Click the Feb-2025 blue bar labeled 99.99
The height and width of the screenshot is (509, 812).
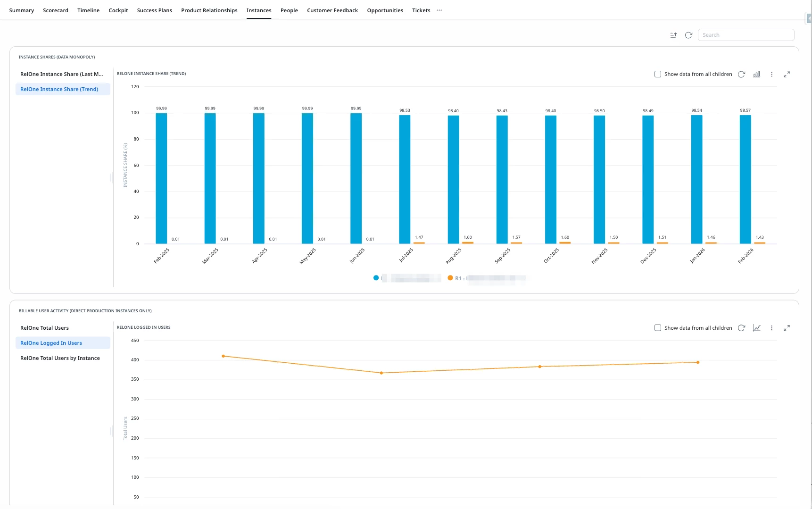point(161,178)
